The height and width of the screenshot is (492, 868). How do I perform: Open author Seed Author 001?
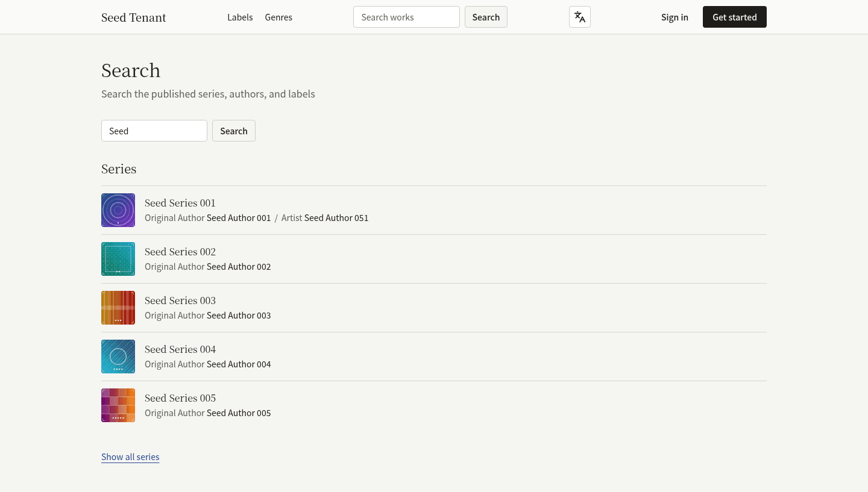click(239, 218)
